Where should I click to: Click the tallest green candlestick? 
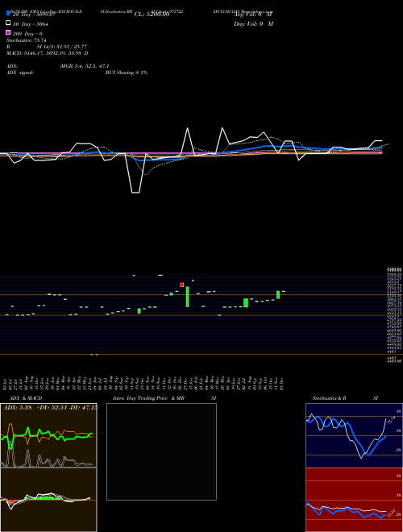pos(187,297)
